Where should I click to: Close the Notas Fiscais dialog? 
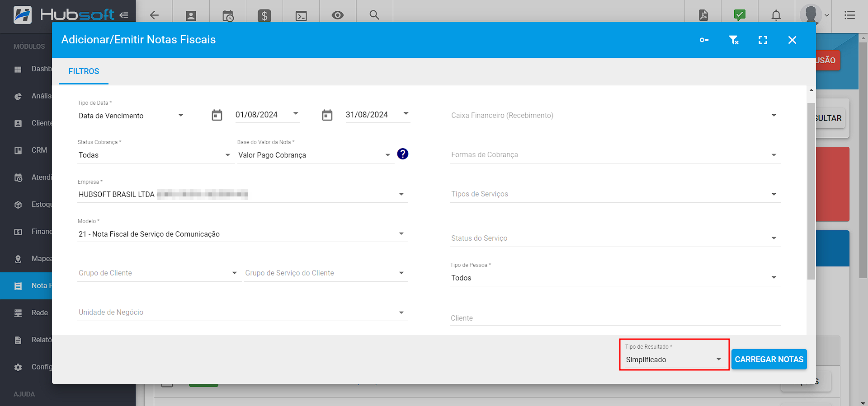coord(792,40)
